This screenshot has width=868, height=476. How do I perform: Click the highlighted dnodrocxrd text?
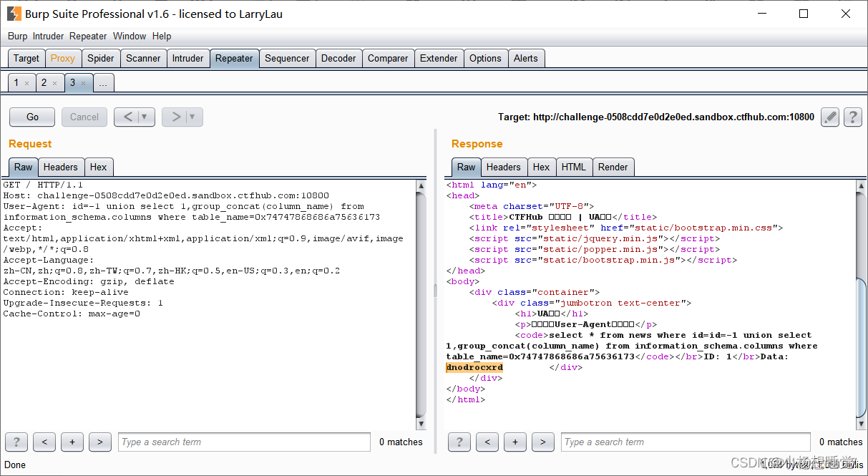(x=474, y=367)
